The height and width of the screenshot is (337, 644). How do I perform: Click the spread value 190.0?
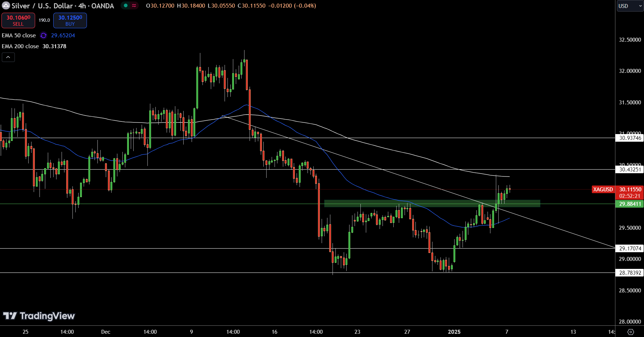tap(44, 20)
